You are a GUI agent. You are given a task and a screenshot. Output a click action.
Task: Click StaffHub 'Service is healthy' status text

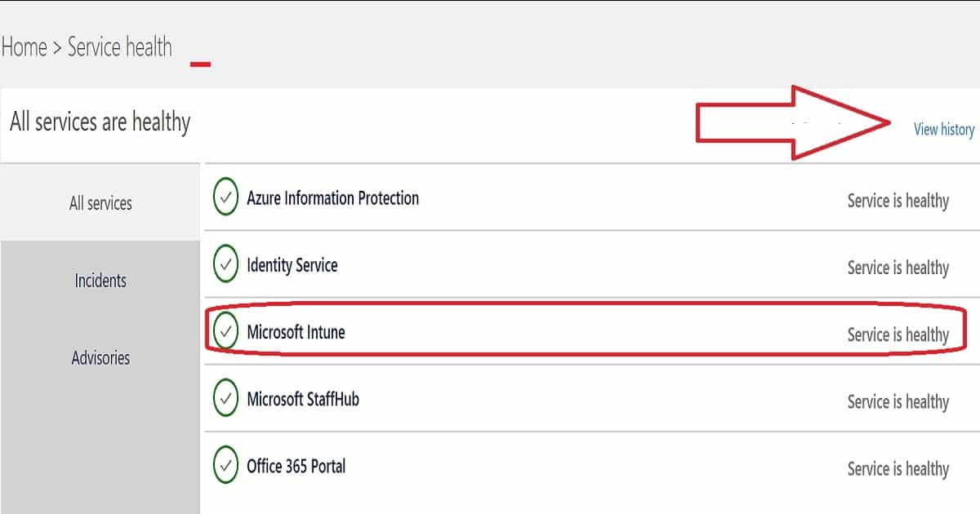pos(898,401)
